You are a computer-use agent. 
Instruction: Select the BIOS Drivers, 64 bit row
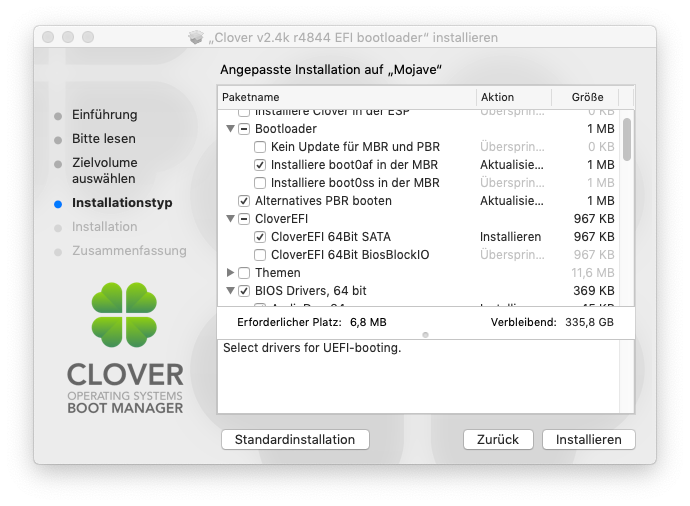311,291
